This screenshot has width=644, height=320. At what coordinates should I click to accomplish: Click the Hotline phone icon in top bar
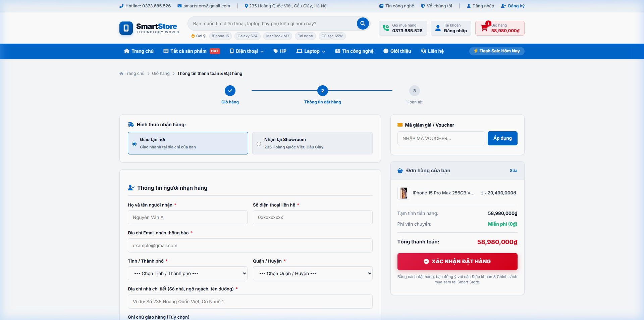click(121, 6)
